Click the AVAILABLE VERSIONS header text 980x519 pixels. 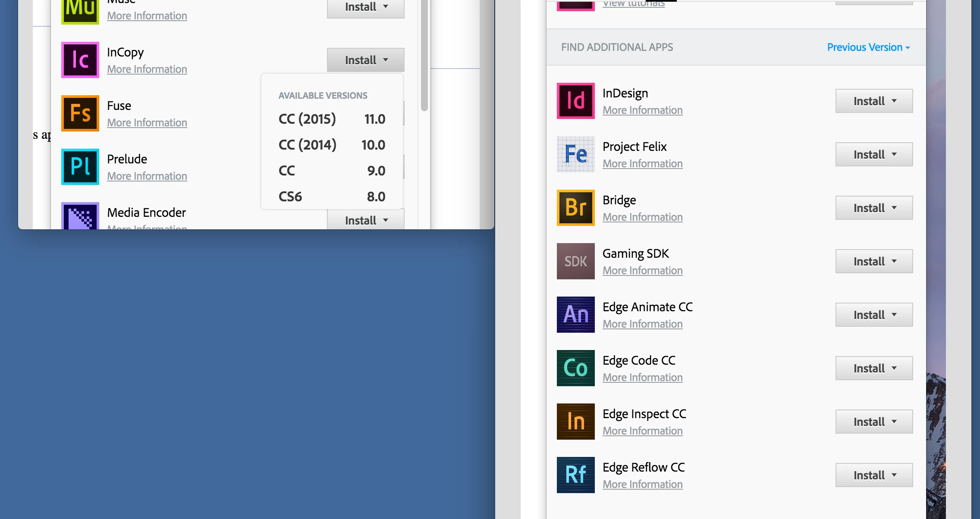[323, 96]
